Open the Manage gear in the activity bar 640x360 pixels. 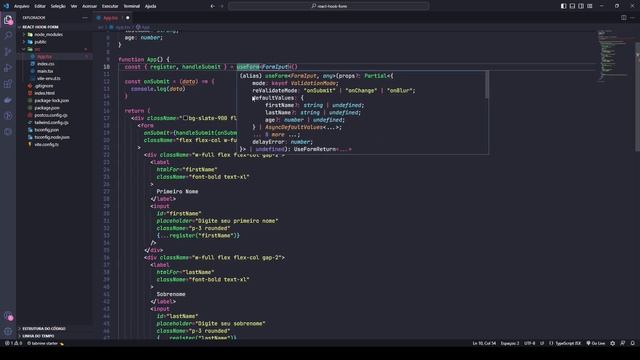click(8, 331)
